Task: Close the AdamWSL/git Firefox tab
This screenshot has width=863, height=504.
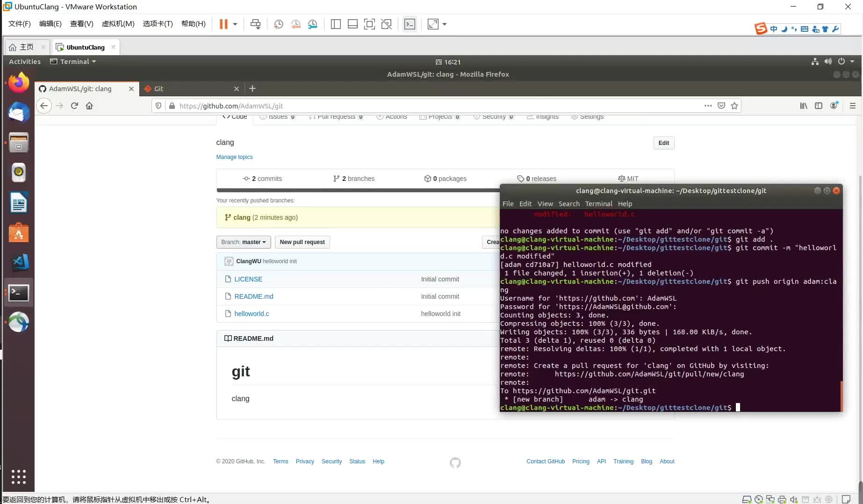Action: (131, 88)
